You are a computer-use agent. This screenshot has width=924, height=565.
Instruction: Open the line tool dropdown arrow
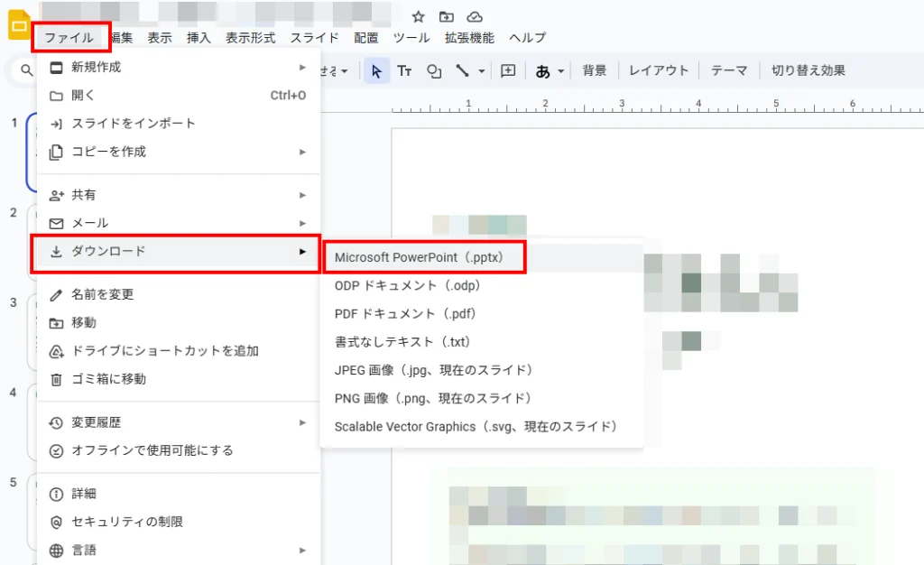click(482, 70)
